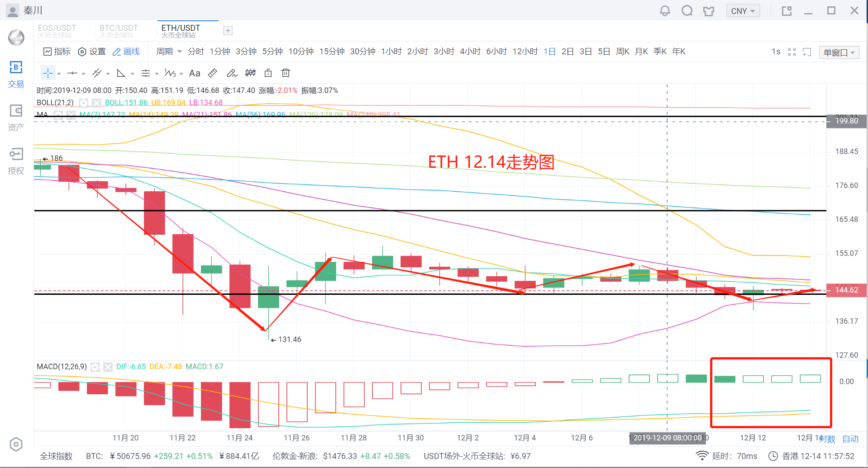Switch period to 1小时

[391, 52]
